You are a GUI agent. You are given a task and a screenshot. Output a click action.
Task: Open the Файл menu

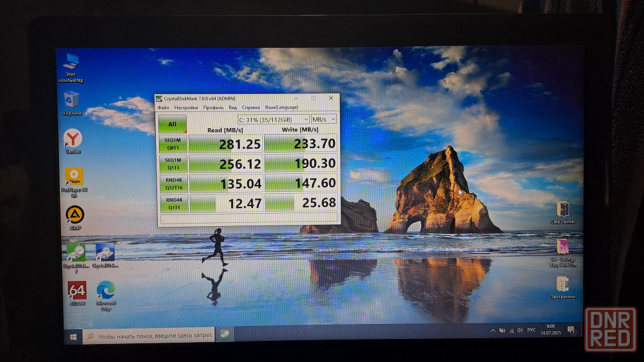pos(163,108)
